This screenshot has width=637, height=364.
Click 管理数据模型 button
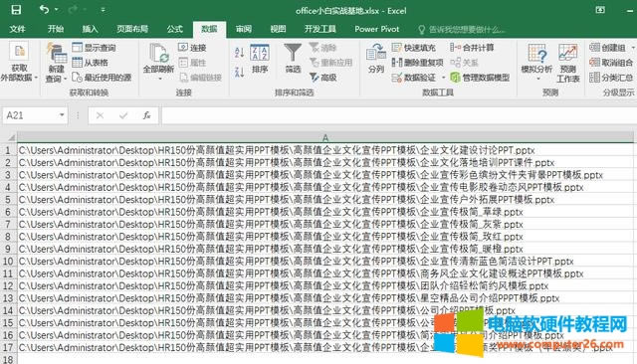[480, 78]
